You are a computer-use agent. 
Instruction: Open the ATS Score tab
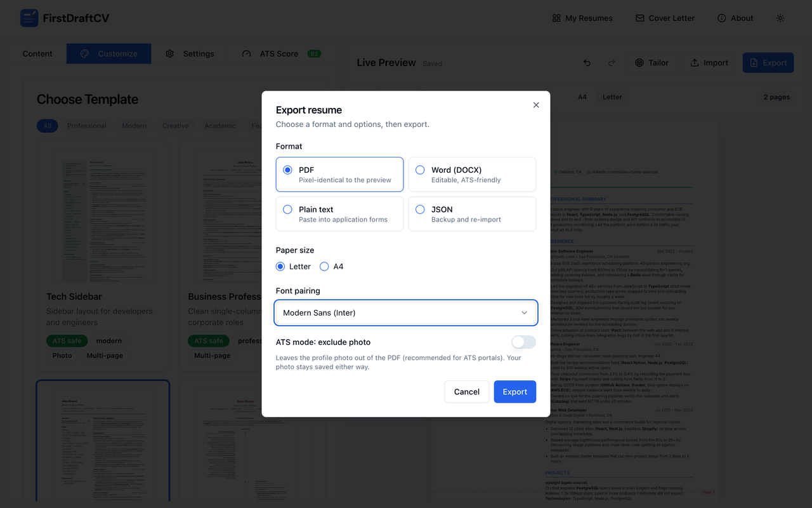(281, 54)
